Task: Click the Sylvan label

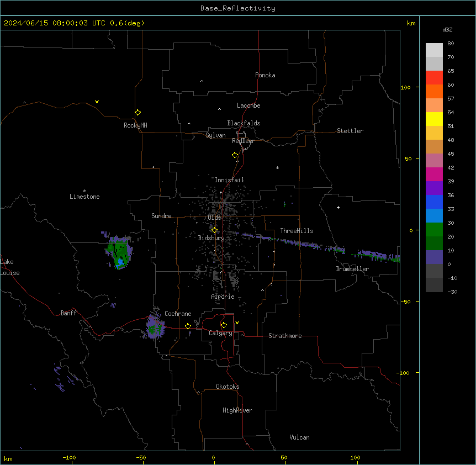Action: click(x=215, y=135)
